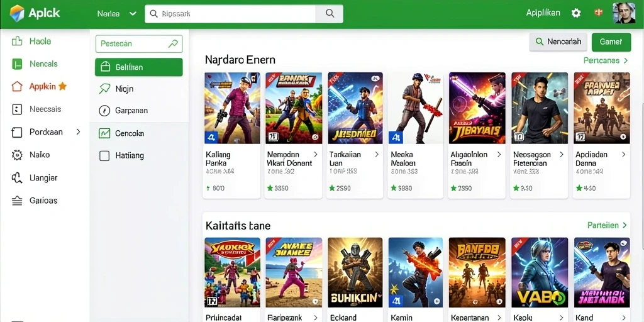644x322 pixels.
Task: Open the Buhikcin game thumbnail
Action: pyautogui.click(x=355, y=273)
